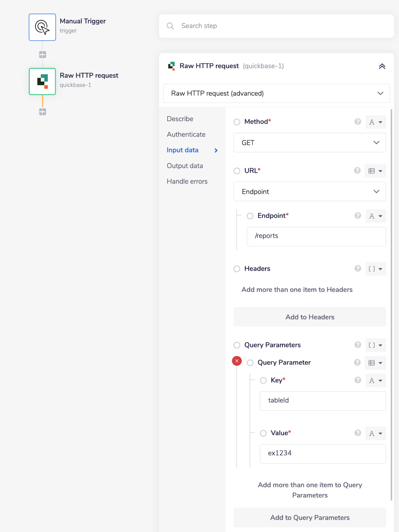Open the URL dropdown showing Endpoint

click(310, 191)
